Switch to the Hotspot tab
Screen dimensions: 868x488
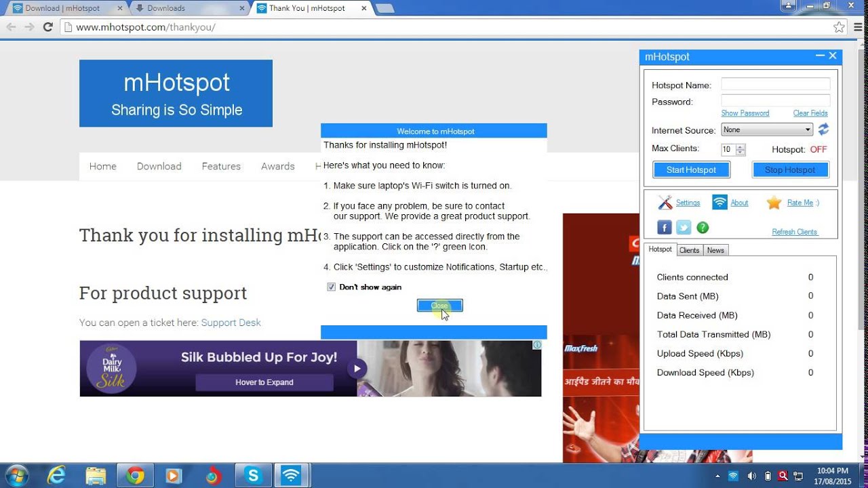pos(660,249)
